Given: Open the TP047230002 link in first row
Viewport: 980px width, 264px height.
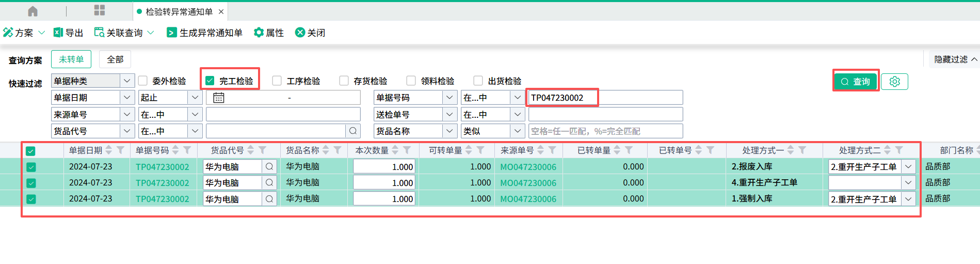Looking at the screenshot, I should point(162,167).
